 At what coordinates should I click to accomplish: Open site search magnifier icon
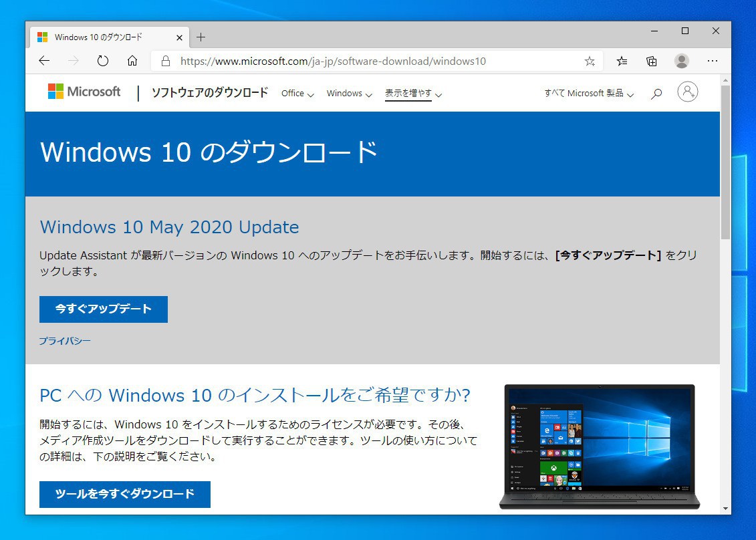coord(656,94)
